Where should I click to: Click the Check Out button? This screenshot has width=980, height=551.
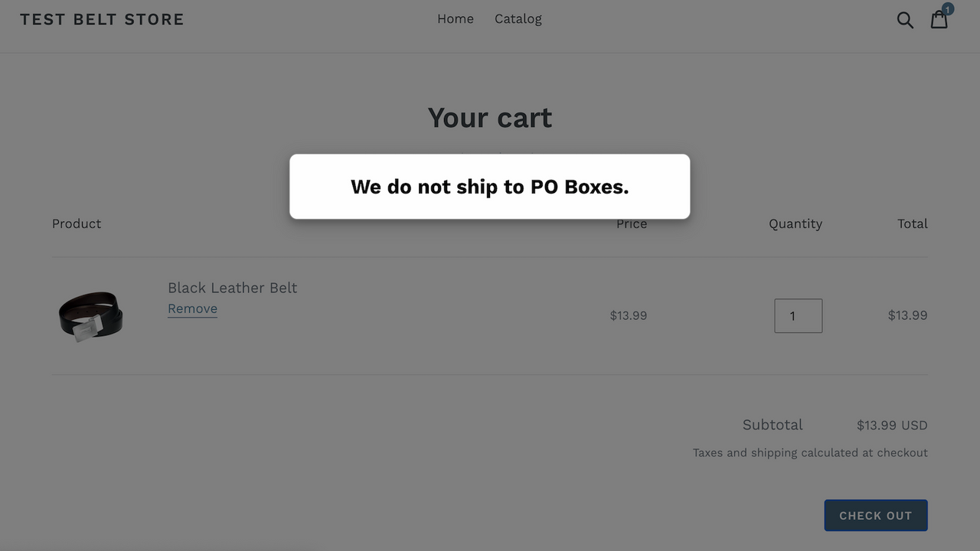pyautogui.click(x=875, y=515)
